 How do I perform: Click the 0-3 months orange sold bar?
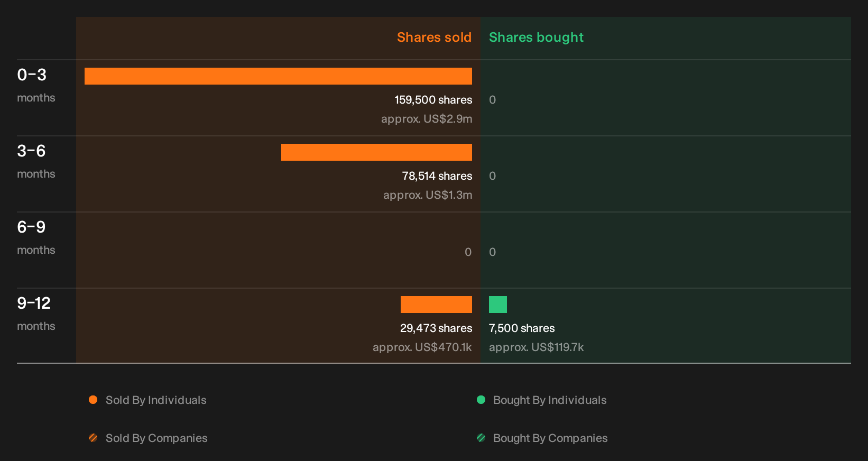(x=278, y=76)
